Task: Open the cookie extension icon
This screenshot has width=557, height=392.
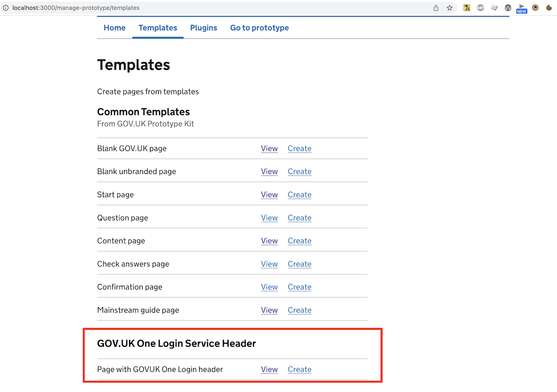Action: (x=549, y=8)
